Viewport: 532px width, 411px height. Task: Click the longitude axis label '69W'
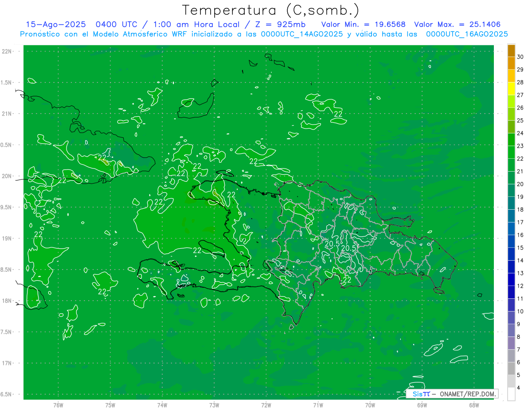tap(422, 405)
